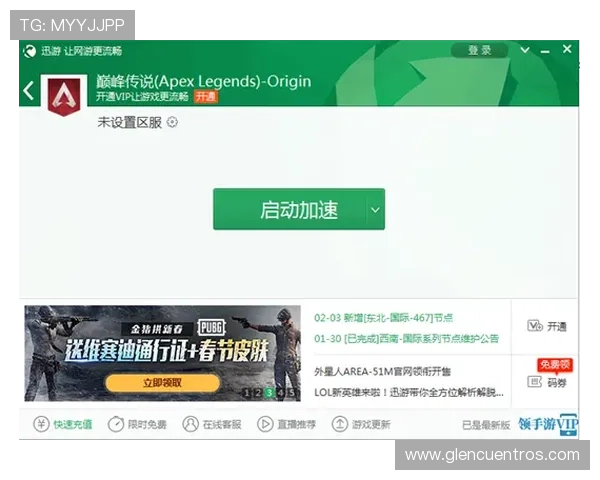The width and height of the screenshot is (600, 480).
Task: Click 立即领取 on the PUBG banner
Action: 163,383
